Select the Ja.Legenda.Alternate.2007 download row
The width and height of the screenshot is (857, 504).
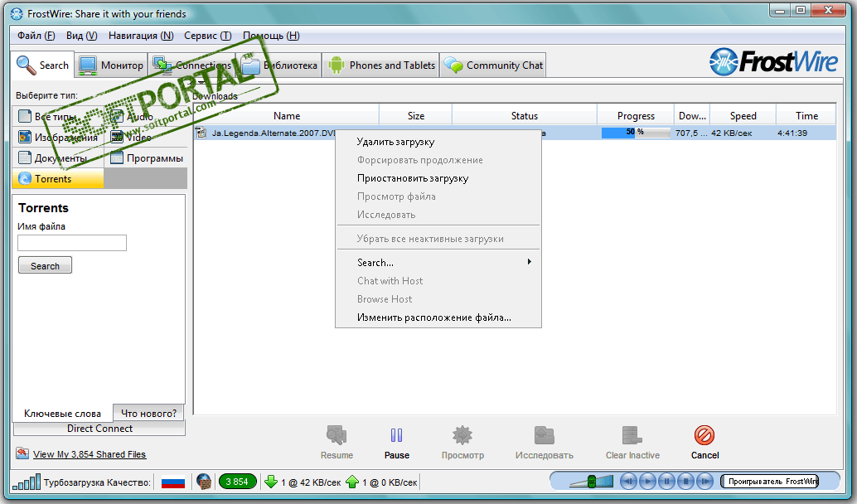[515, 133]
